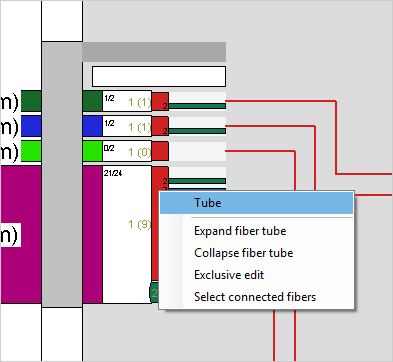Screen dimensions: 393x362
Task: Choose Collapse fiber tube
Action: click(244, 253)
